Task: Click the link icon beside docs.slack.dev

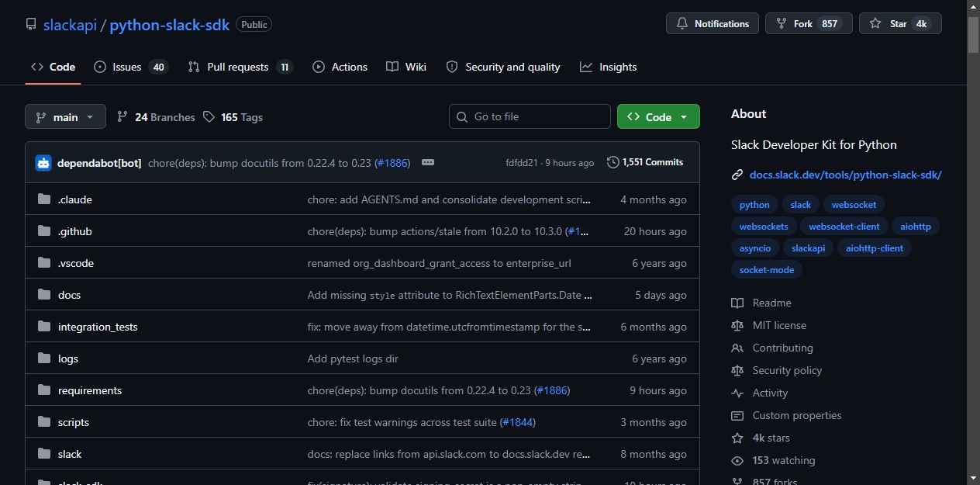Action: pos(737,175)
